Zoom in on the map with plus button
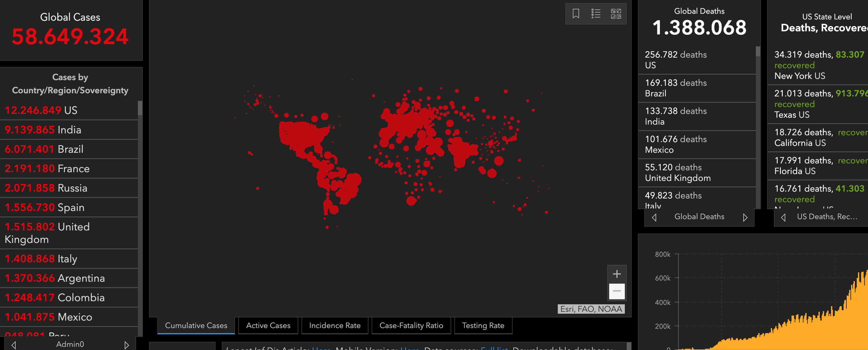Screen dimensions: 868x350 pos(617,274)
